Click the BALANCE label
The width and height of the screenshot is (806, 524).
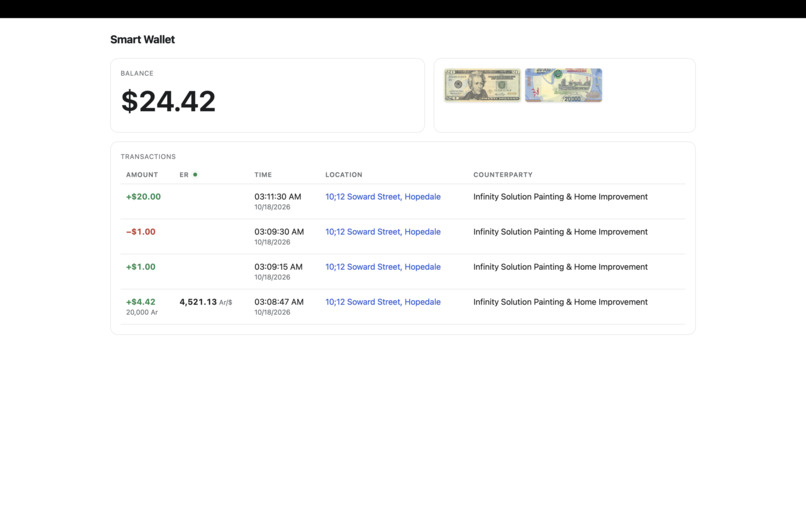(137, 73)
